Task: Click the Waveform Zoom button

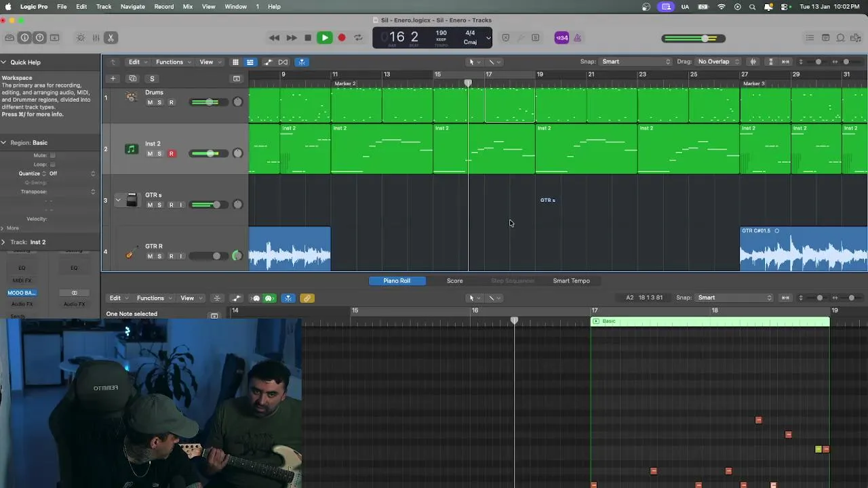Action: tap(753, 62)
